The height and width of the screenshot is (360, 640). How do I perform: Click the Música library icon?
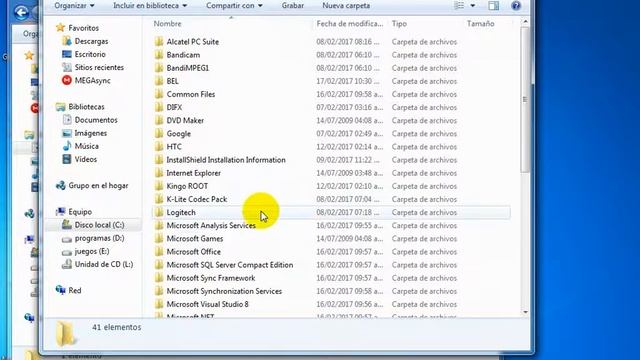[67, 146]
